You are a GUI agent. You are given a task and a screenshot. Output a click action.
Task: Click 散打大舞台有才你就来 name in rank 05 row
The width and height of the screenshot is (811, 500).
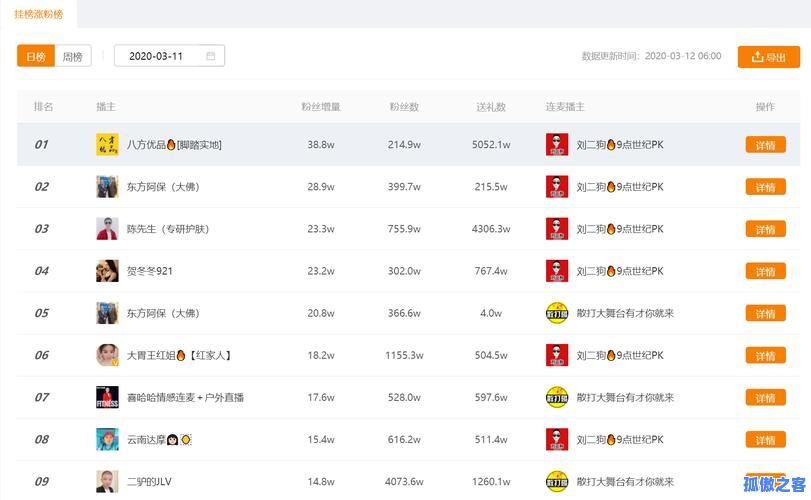[x=625, y=313]
